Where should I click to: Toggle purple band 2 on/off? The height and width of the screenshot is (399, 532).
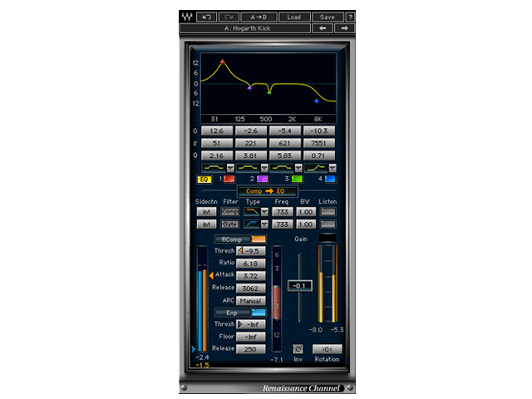coord(263,179)
